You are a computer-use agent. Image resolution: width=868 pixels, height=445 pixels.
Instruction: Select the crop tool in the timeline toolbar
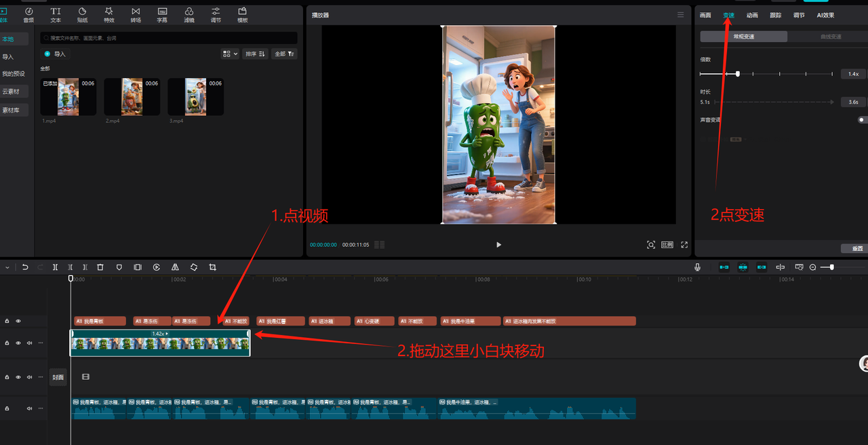click(x=212, y=267)
